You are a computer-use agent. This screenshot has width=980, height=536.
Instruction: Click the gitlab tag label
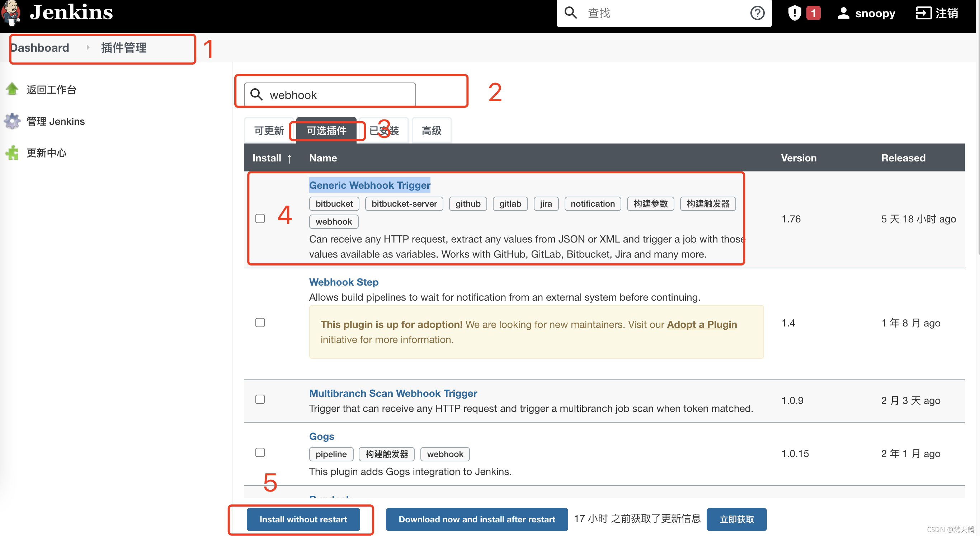pyautogui.click(x=510, y=203)
